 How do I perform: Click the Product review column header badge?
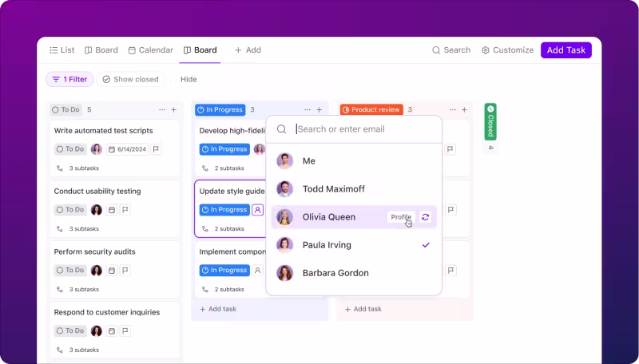coord(371,109)
